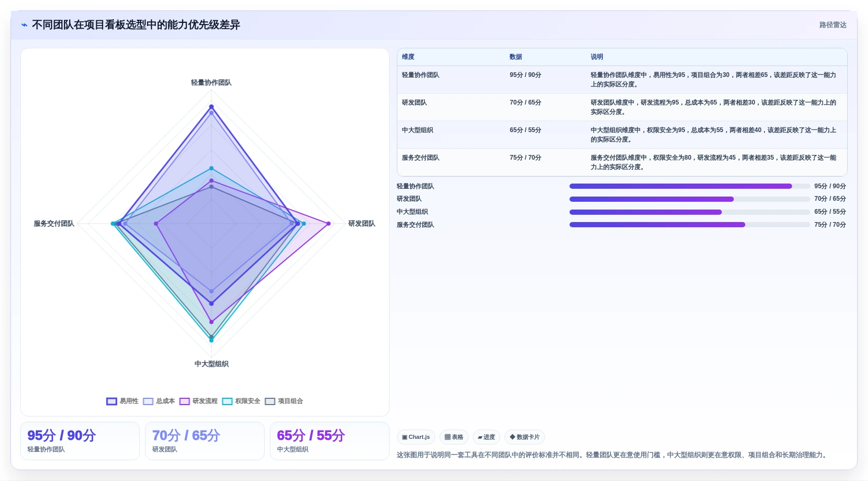Viewport: 868px width, 481px height.
Task: Toggle the 总成本 legend swatch
Action: coord(148,401)
